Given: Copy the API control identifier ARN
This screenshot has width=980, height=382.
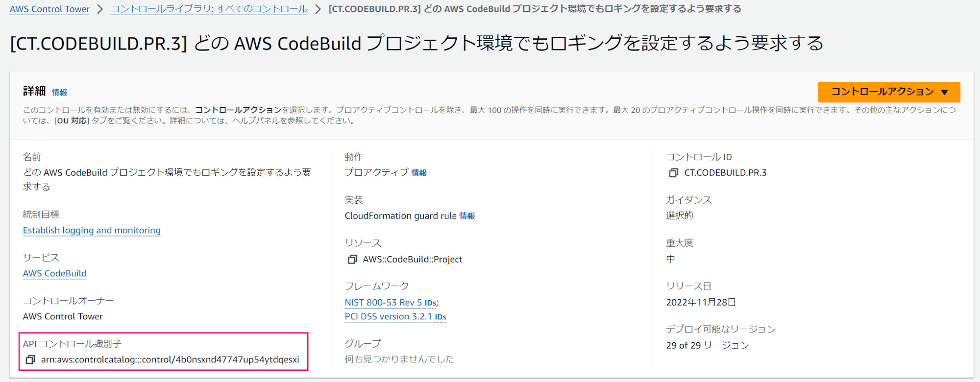Looking at the screenshot, I should point(30,359).
